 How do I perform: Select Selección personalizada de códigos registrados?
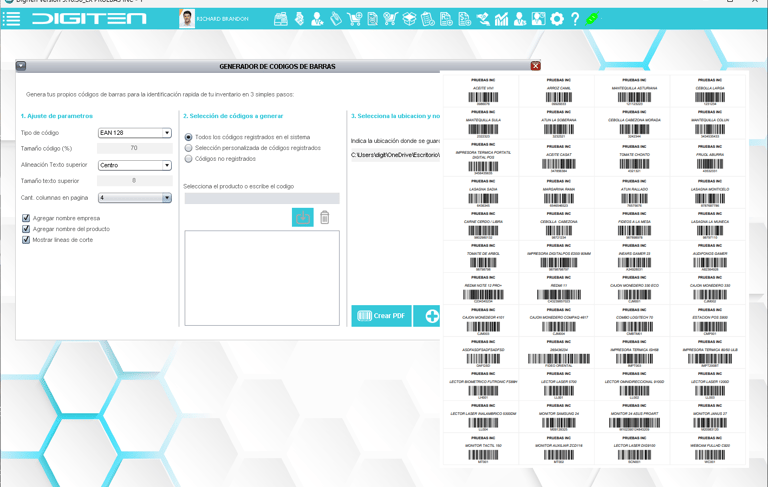(188, 148)
